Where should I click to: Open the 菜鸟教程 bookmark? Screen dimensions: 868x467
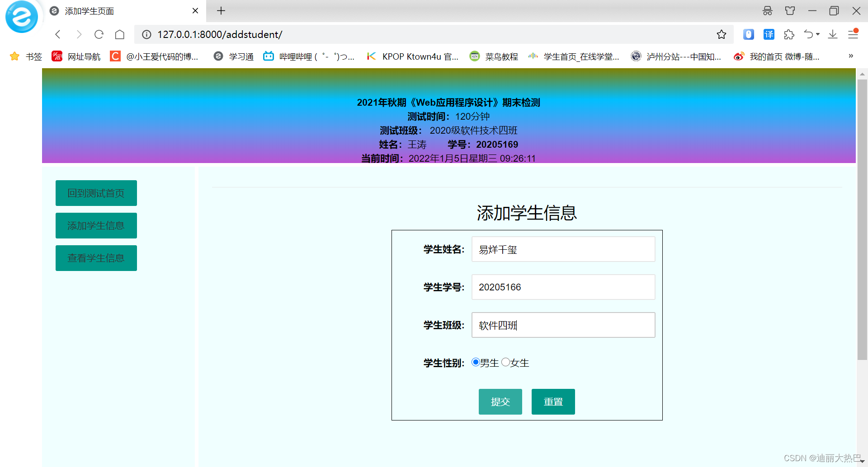click(494, 56)
